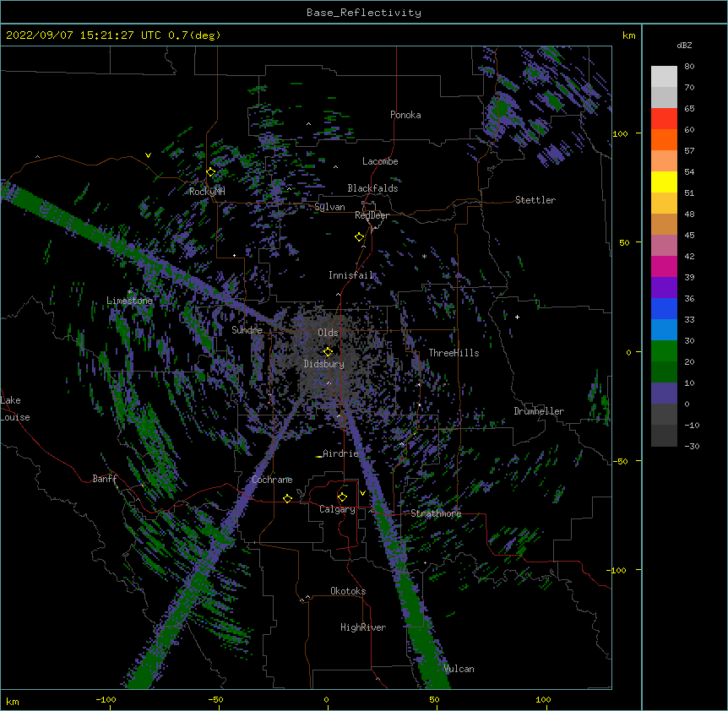
Task: Click the RedDeer city label
Action: (372, 215)
